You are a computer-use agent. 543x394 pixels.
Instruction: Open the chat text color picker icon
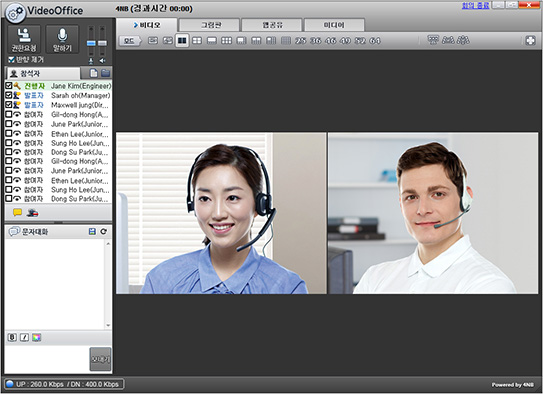click(37, 337)
